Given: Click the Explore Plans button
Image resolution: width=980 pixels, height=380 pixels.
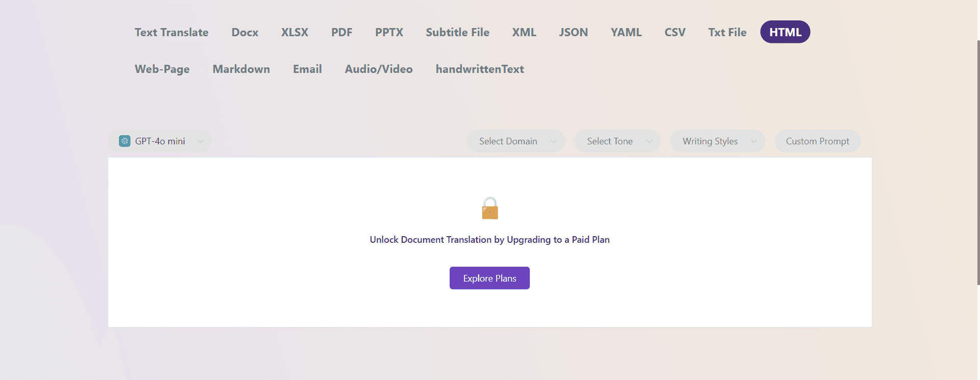Looking at the screenshot, I should (x=489, y=278).
